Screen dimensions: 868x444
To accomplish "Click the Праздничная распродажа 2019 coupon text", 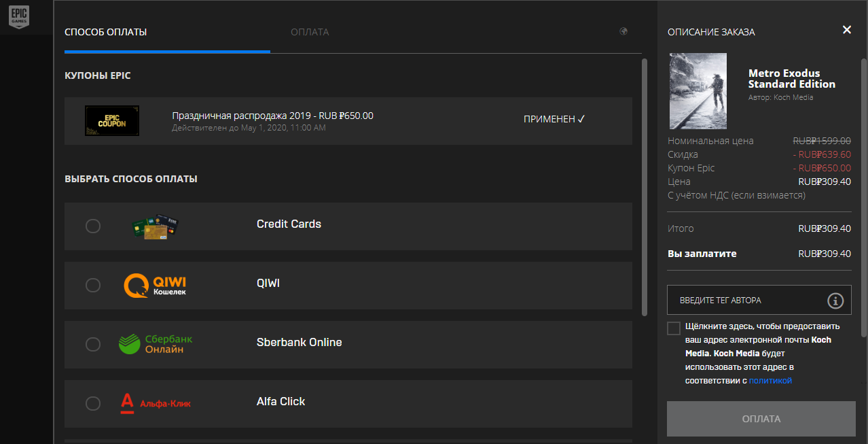I will click(x=272, y=116).
